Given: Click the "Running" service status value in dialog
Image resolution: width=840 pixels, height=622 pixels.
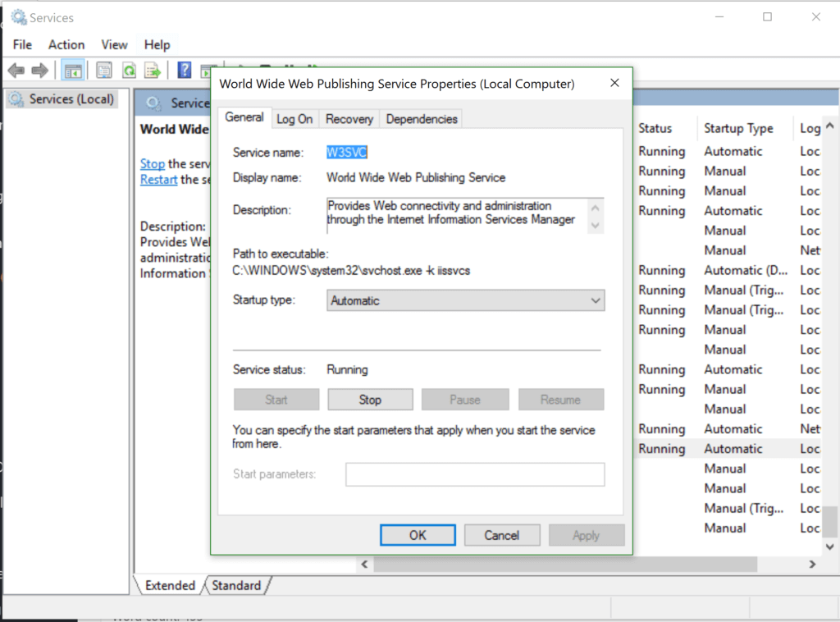Looking at the screenshot, I should coord(347,369).
